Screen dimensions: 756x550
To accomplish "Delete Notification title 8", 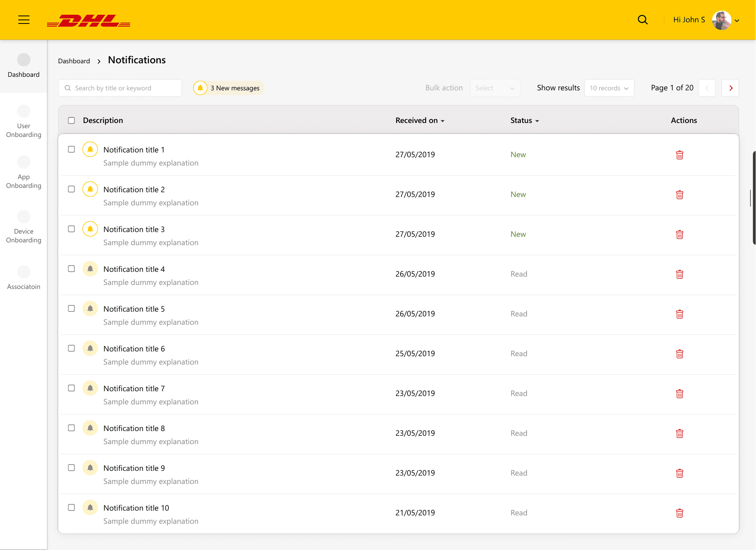I will pyautogui.click(x=680, y=433).
